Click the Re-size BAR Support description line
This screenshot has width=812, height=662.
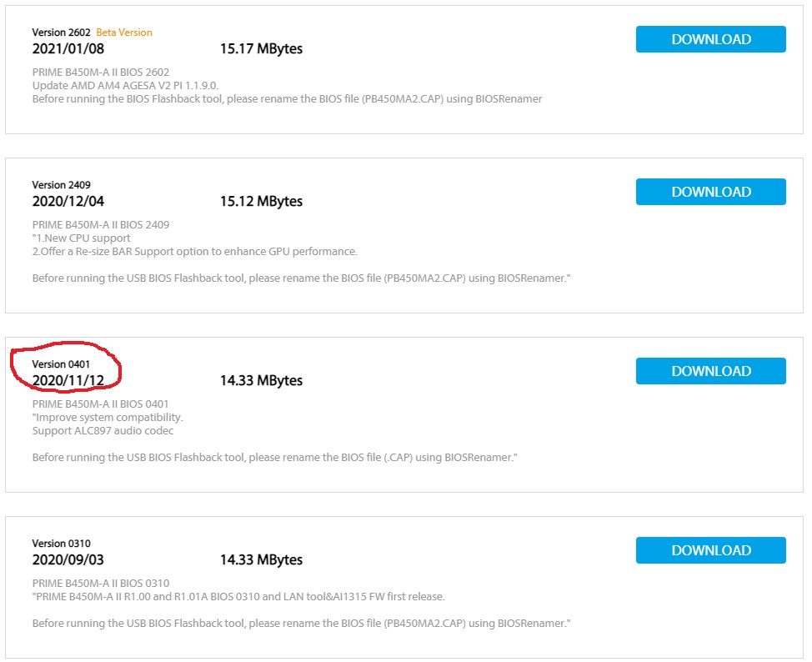tap(194, 252)
